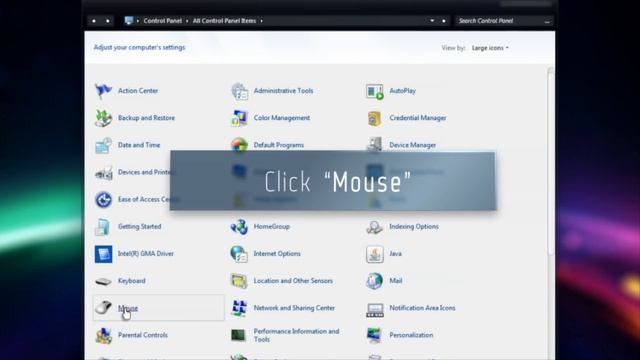Click the Intel GMA Driver icon
The height and width of the screenshot is (360, 640).
pyautogui.click(x=103, y=254)
